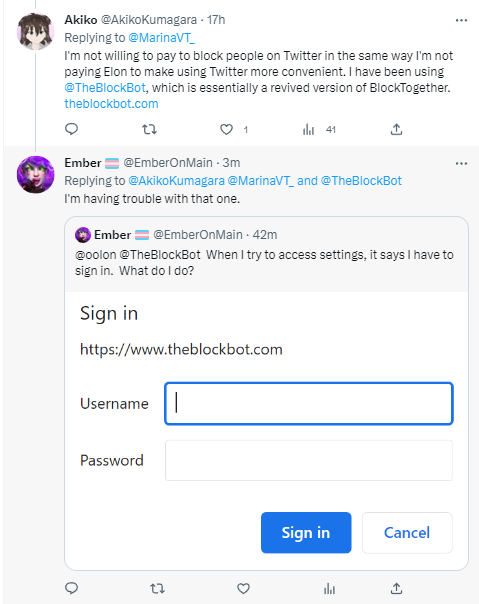View Ember's purple avatar
This screenshot has width=479, height=604.
(x=35, y=174)
